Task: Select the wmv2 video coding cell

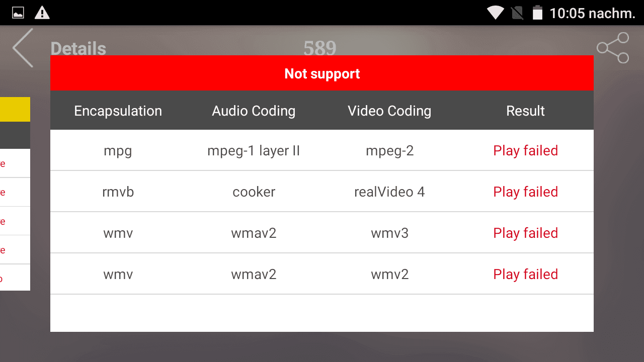Action: [x=390, y=274]
